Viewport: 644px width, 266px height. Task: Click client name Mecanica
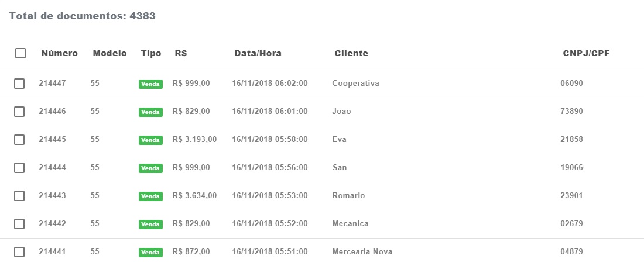(x=350, y=224)
